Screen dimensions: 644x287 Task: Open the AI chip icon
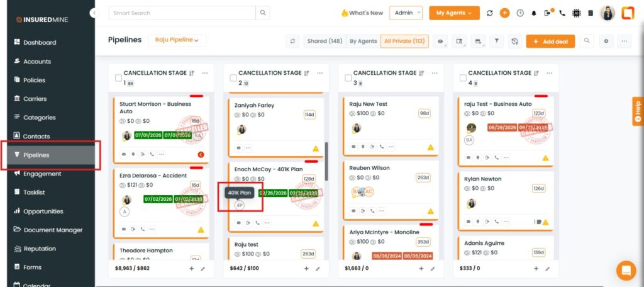coord(576,13)
